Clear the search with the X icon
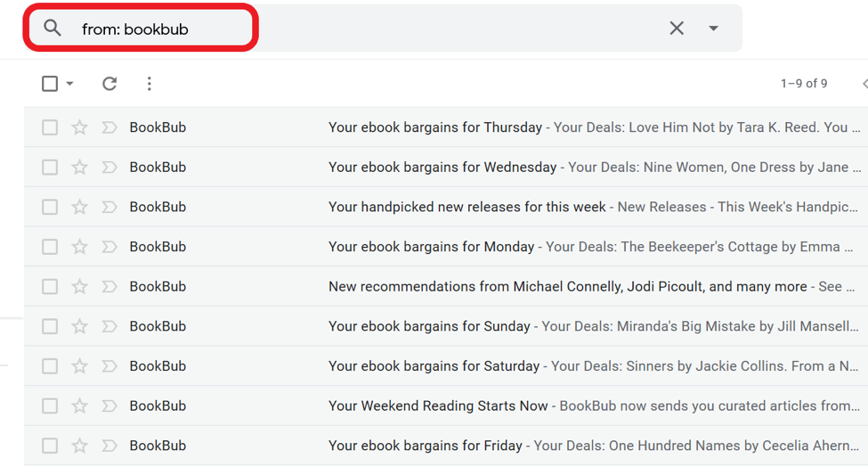The width and height of the screenshot is (868, 475). (x=677, y=29)
